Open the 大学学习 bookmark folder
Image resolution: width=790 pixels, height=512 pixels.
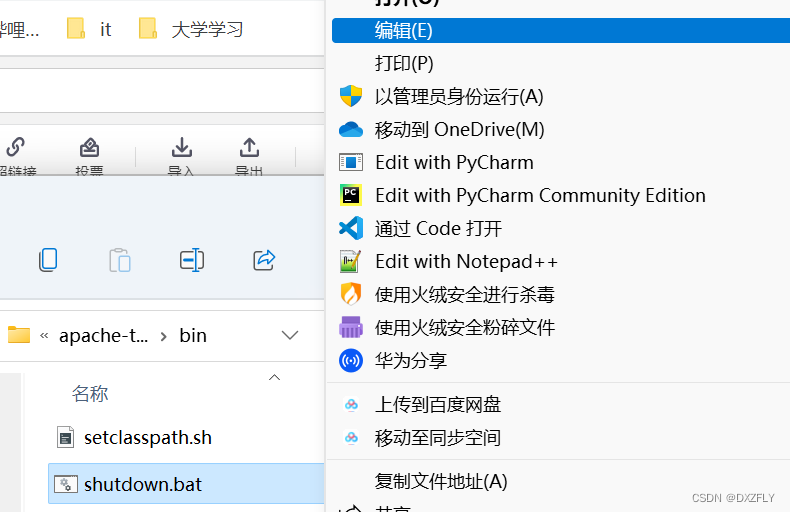point(191,29)
